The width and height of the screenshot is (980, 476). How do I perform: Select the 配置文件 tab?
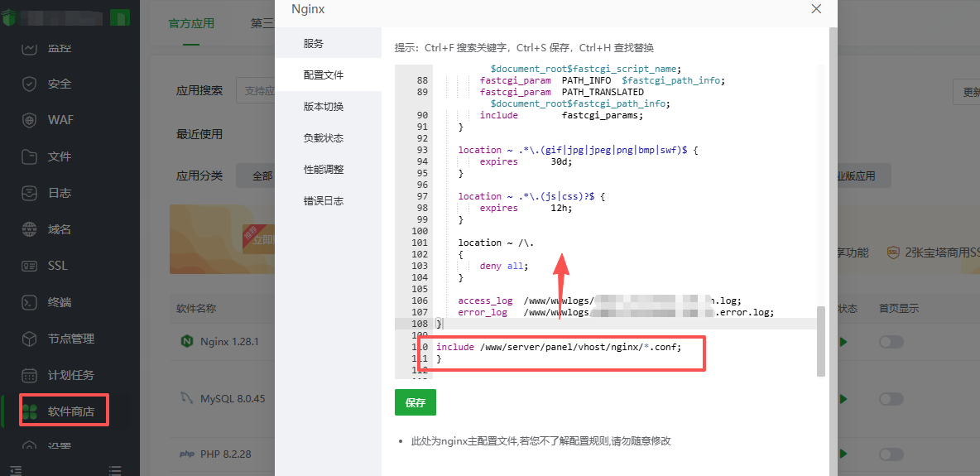328,75
